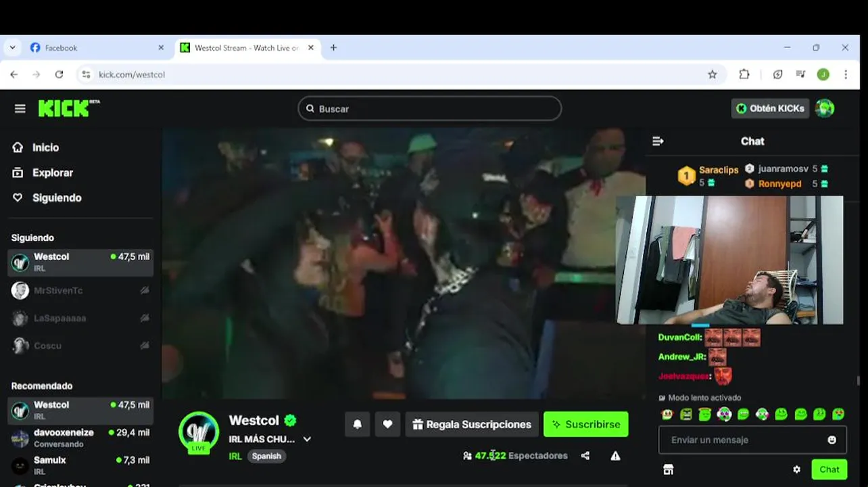The image size is (868, 487).
Task: Open Samulx recommended channel
Action: tap(80, 465)
